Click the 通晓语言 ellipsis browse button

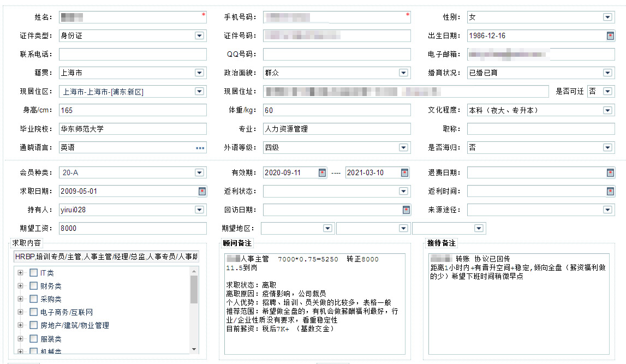click(x=200, y=148)
